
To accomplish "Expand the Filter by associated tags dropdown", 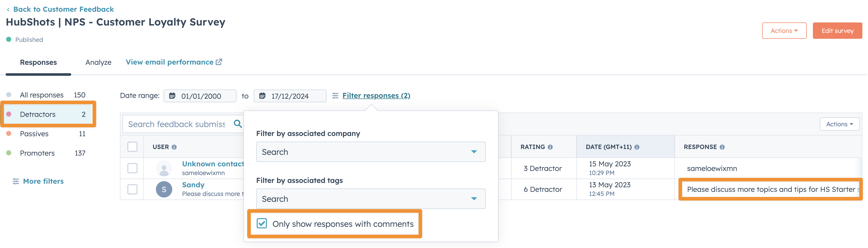I will coord(371,199).
